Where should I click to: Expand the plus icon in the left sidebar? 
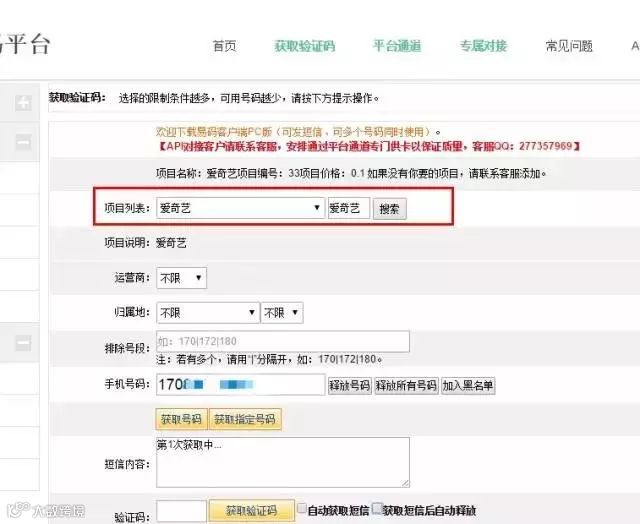tap(23, 102)
